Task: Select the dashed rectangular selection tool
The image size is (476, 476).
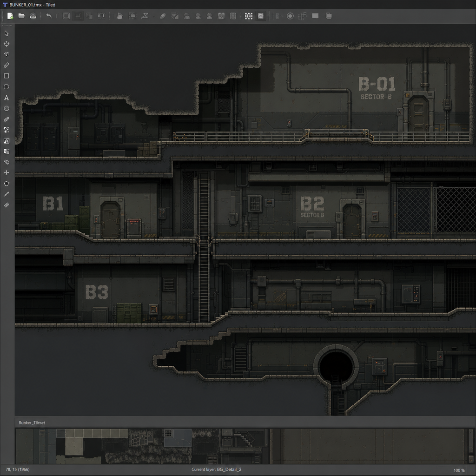Action: (132, 16)
